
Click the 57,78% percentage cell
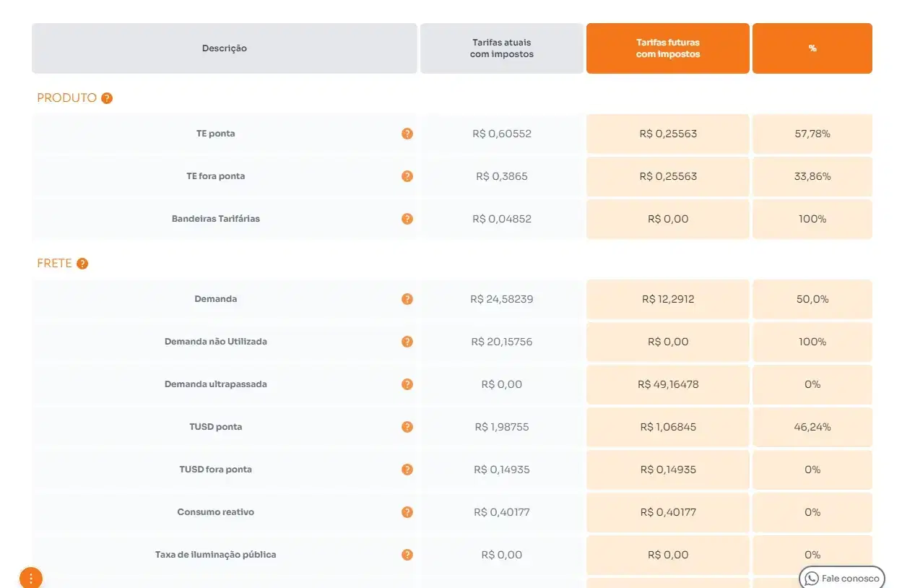pos(812,134)
